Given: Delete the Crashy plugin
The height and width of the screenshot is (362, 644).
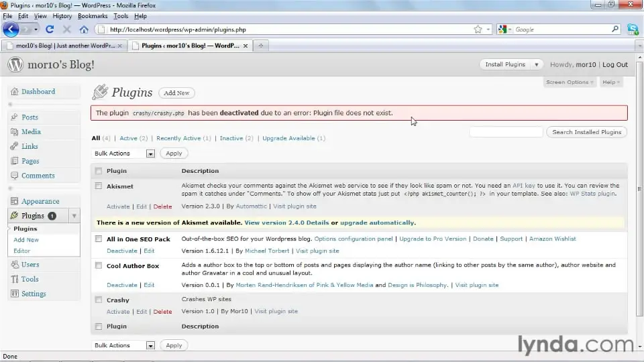Looking at the screenshot, I should 162,312.
